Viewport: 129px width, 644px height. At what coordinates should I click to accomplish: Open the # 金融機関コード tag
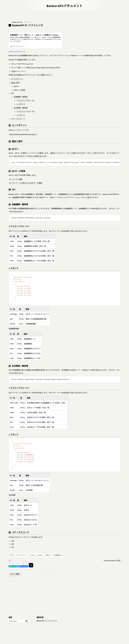(59, 555)
